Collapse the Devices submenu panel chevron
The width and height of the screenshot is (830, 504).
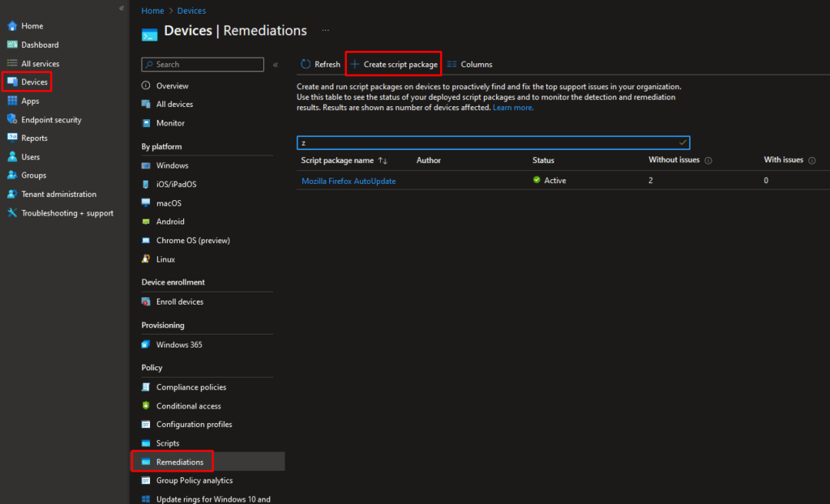point(276,65)
